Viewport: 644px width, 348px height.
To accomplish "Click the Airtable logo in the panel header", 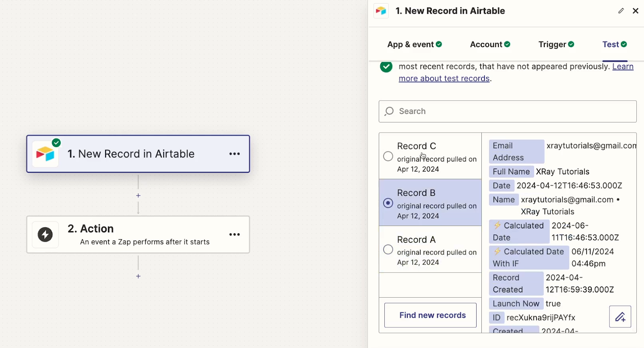I will pos(381,11).
